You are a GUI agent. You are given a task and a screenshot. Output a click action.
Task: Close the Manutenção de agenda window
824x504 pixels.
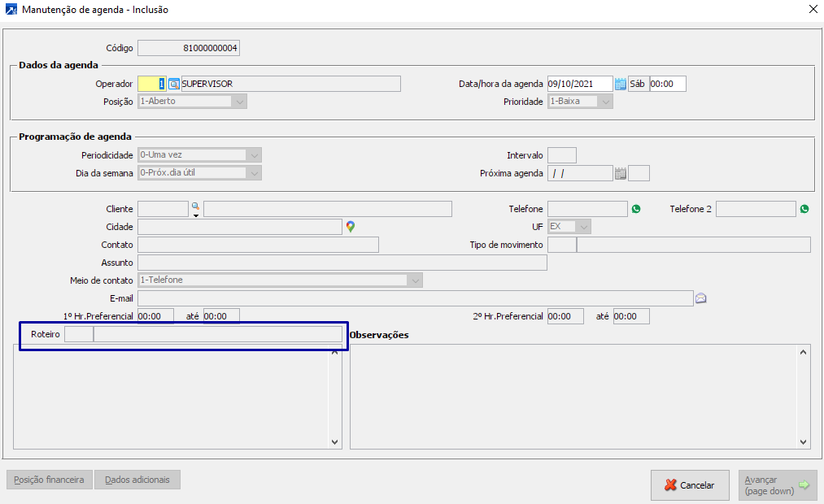[x=813, y=10]
